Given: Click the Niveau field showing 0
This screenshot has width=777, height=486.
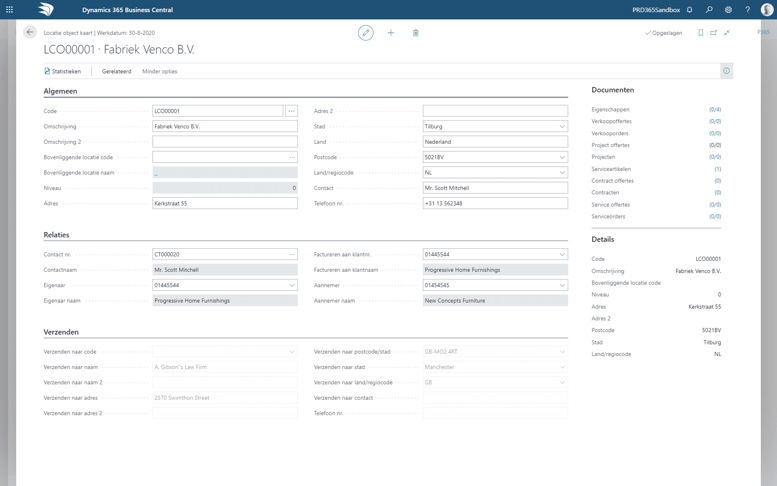Looking at the screenshot, I should tap(225, 188).
